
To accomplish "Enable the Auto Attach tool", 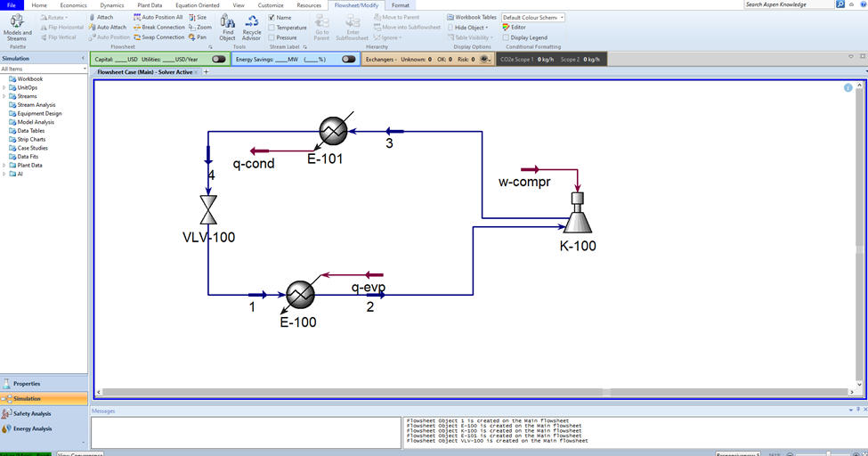I will pyautogui.click(x=108, y=27).
